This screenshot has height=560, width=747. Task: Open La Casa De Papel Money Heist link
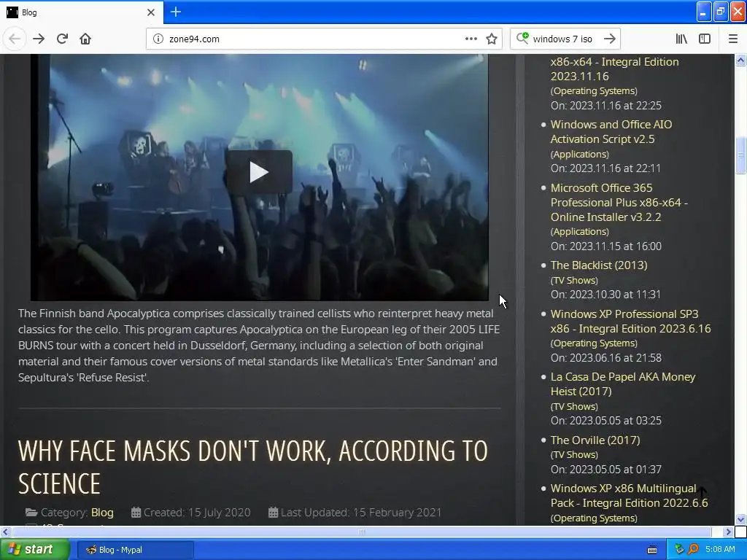623,384
